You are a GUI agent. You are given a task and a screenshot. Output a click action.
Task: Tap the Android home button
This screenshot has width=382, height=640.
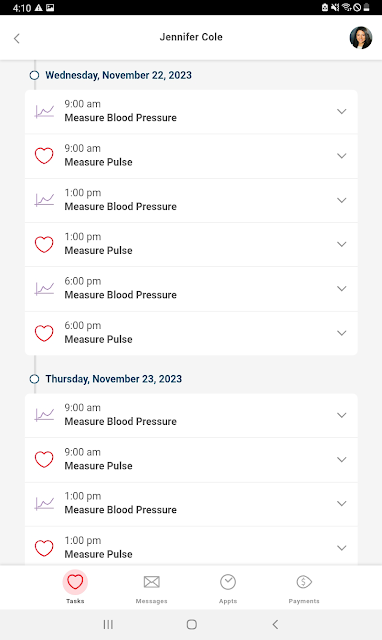tap(191, 624)
